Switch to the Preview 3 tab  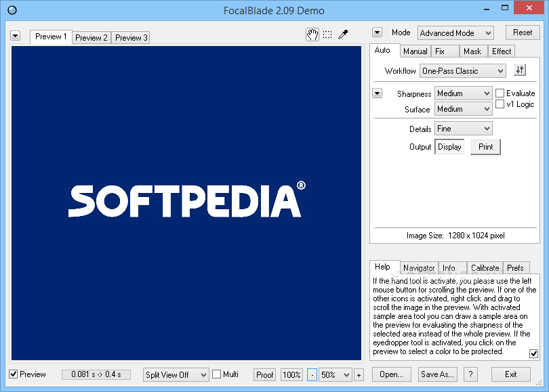click(x=131, y=37)
